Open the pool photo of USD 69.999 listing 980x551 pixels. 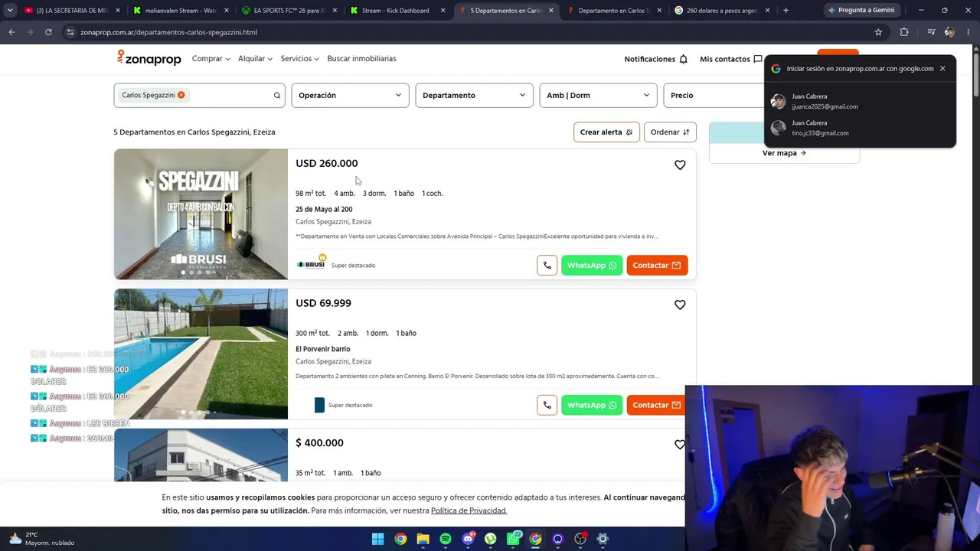tap(201, 354)
